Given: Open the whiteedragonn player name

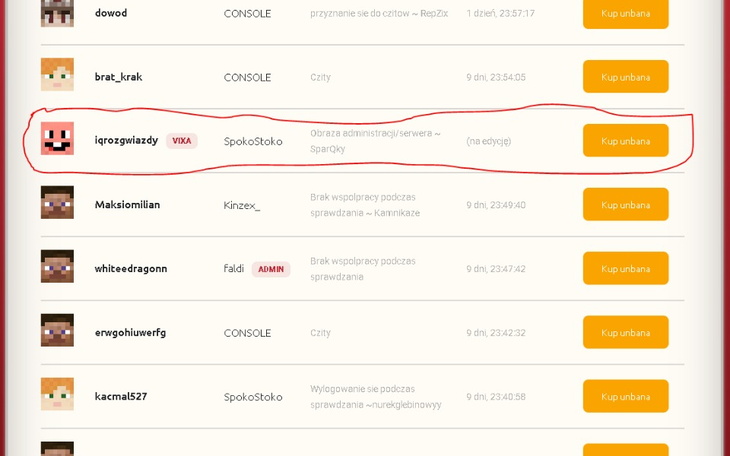Looking at the screenshot, I should click(131, 268).
